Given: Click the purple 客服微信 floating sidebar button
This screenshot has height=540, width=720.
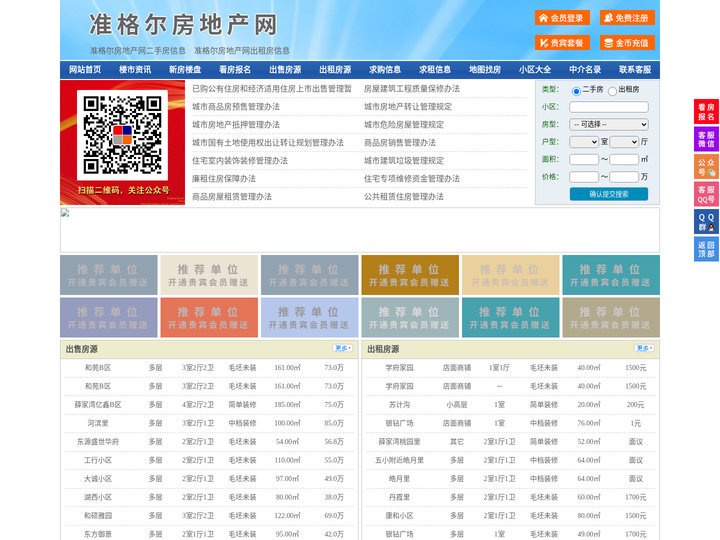Looking at the screenshot, I should (706, 139).
